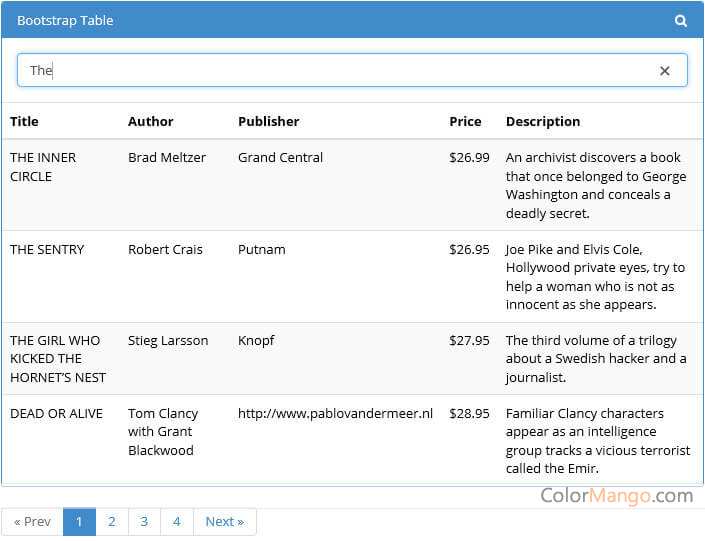
Task: Sort table by Author column header
Action: [x=150, y=121]
